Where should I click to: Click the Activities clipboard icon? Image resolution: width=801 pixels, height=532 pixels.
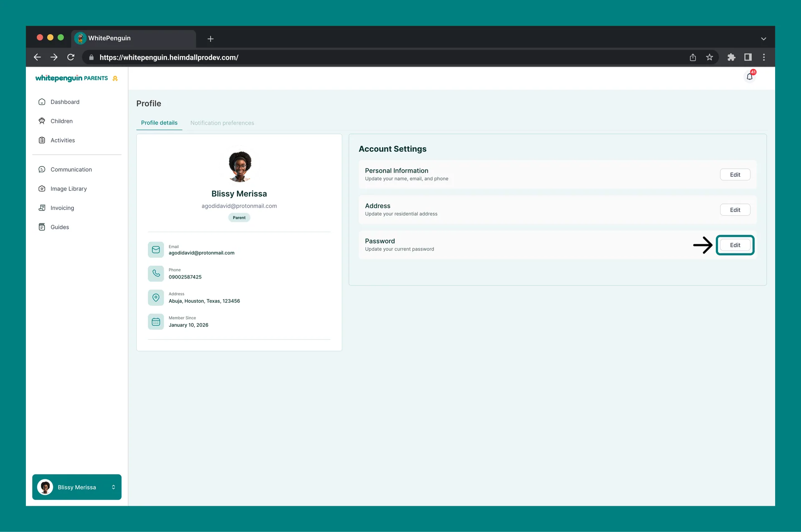coord(42,140)
